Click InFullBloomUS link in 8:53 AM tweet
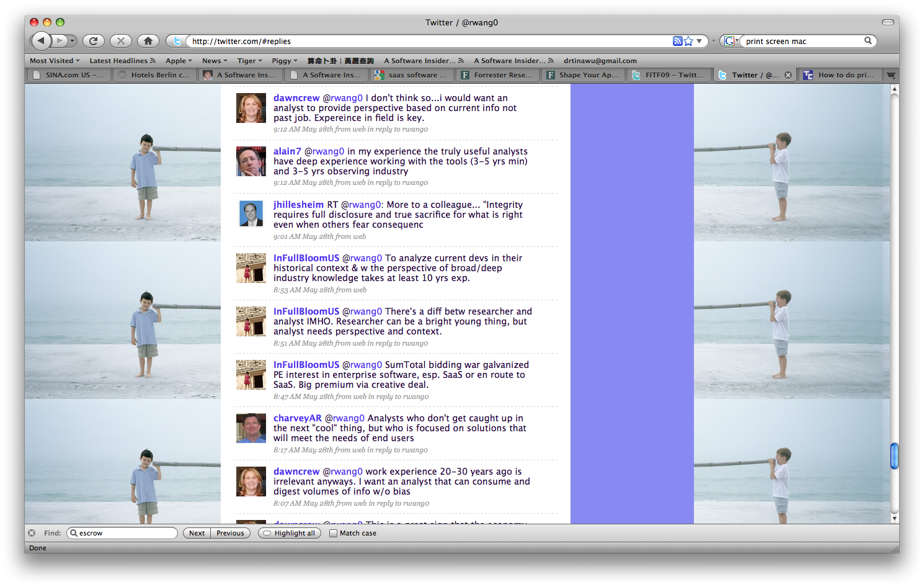This screenshot has width=924, height=587. 306,258
